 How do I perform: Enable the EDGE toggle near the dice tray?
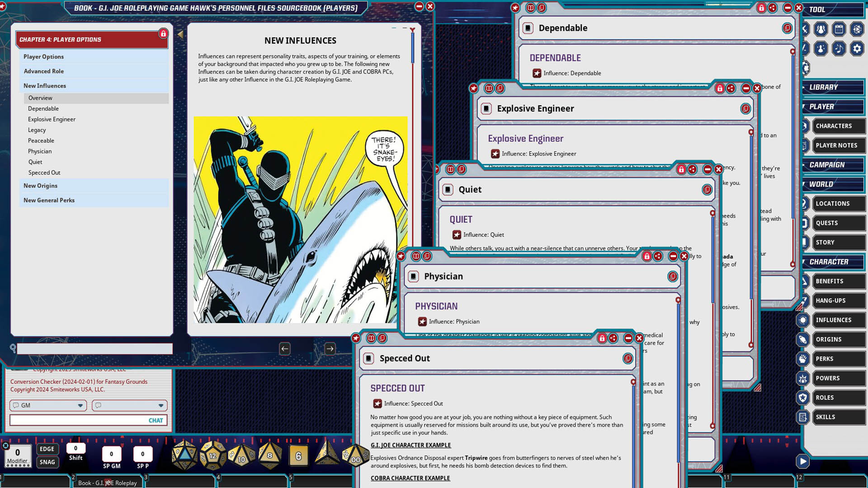coord(47,449)
